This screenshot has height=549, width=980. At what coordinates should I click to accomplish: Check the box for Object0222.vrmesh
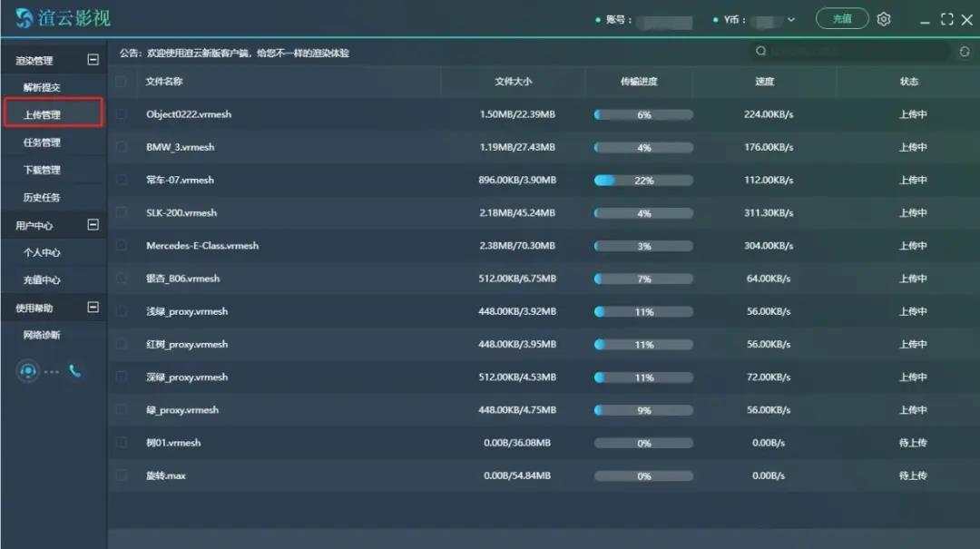(x=122, y=114)
